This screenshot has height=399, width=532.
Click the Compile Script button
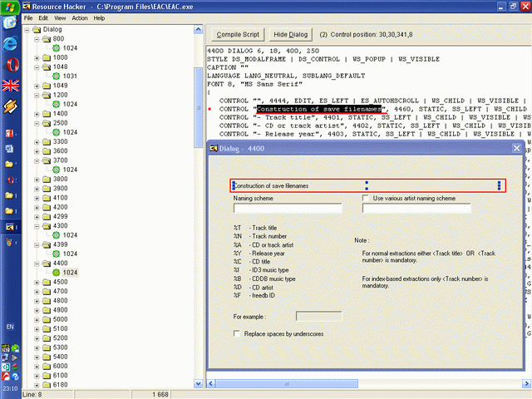(x=238, y=35)
